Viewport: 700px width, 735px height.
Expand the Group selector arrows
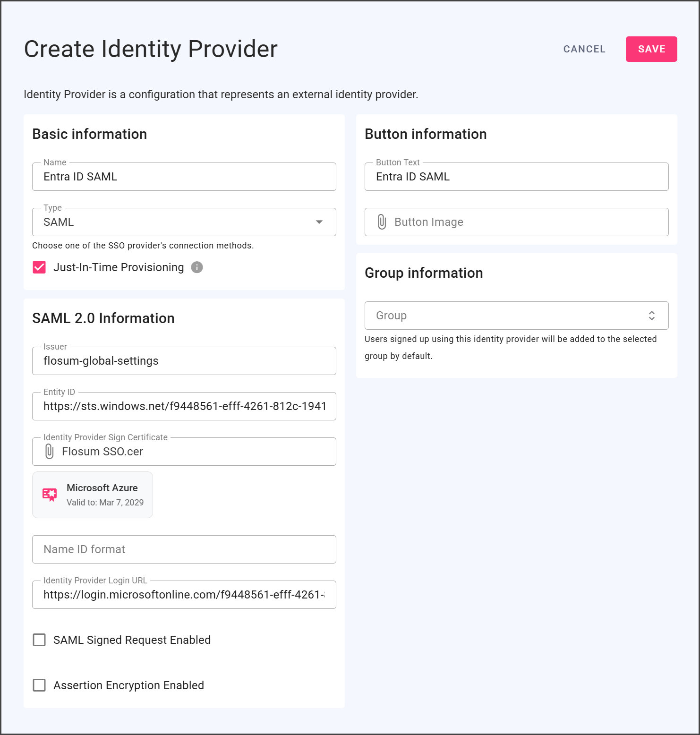tap(651, 316)
